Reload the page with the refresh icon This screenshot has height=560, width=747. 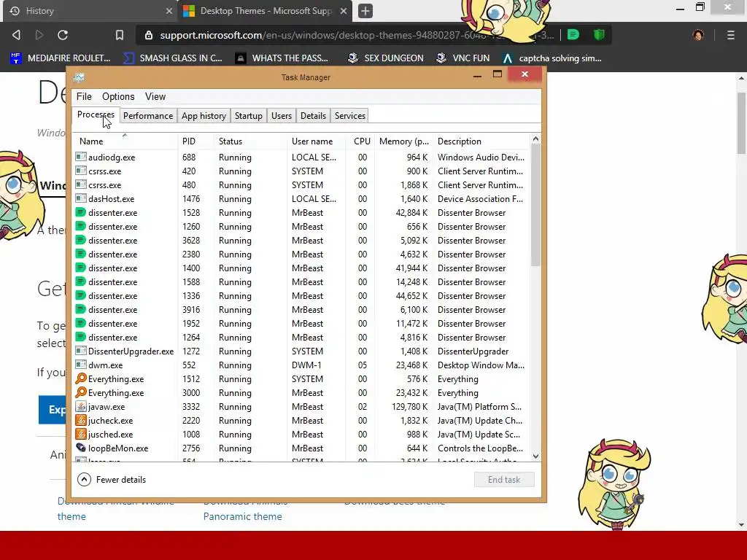point(63,35)
